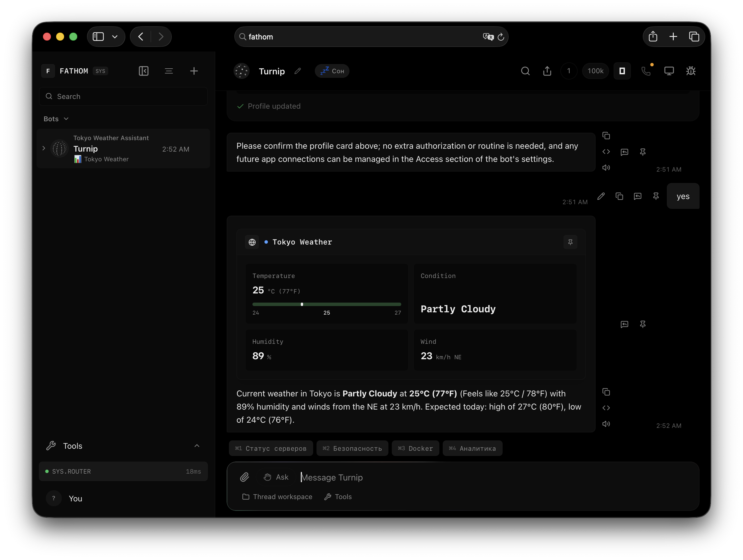Select the Аналитика shortcut
Viewport: 743px width, 560px height.
pos(473,448)
